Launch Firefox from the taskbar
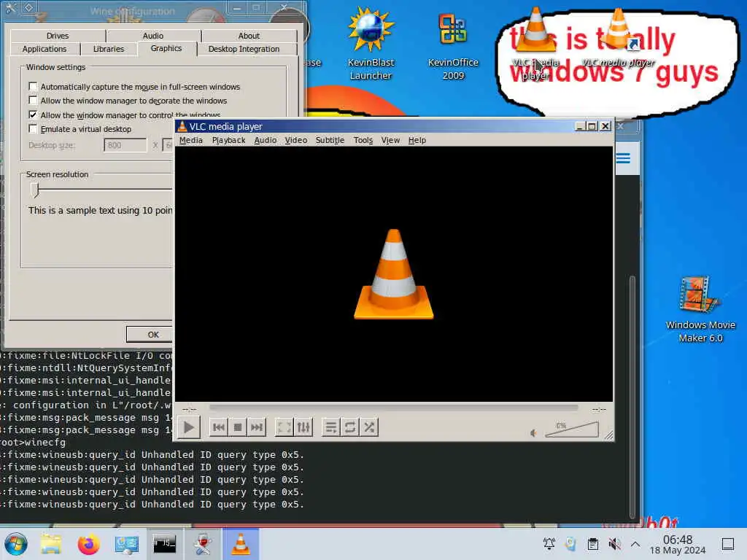 [x=88, y=544]
